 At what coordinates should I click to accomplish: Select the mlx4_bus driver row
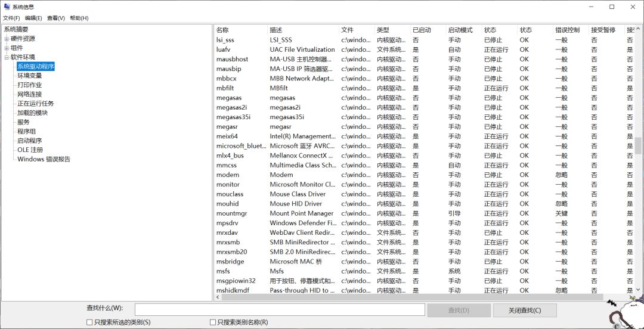(425, 156)
